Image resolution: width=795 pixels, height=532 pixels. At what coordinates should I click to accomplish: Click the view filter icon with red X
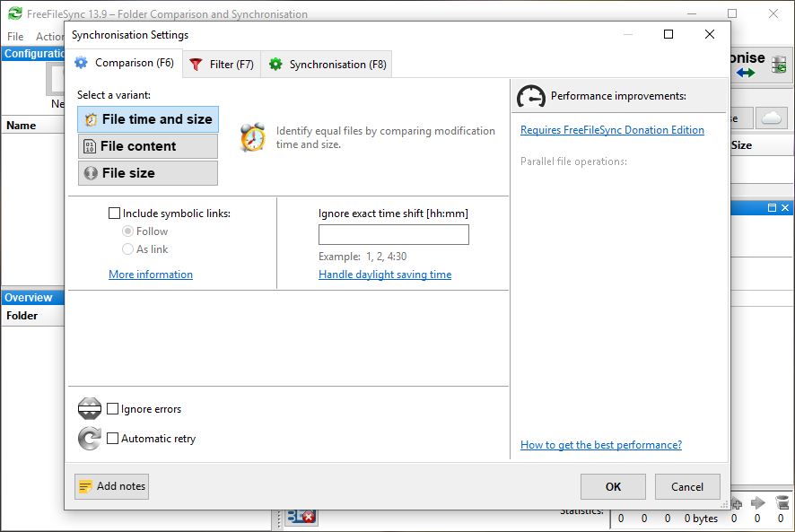(301, 517)
